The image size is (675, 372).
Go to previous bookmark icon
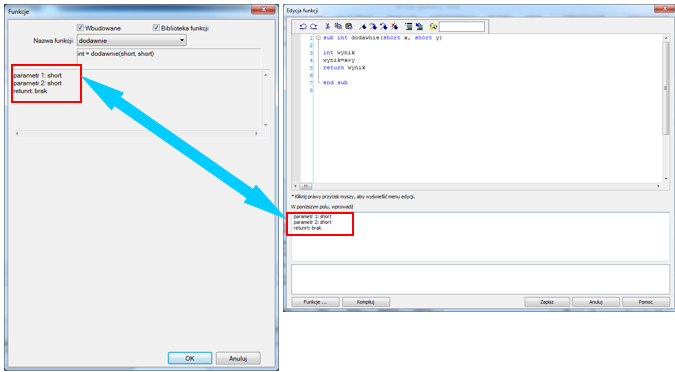click(x=384, y=27)
